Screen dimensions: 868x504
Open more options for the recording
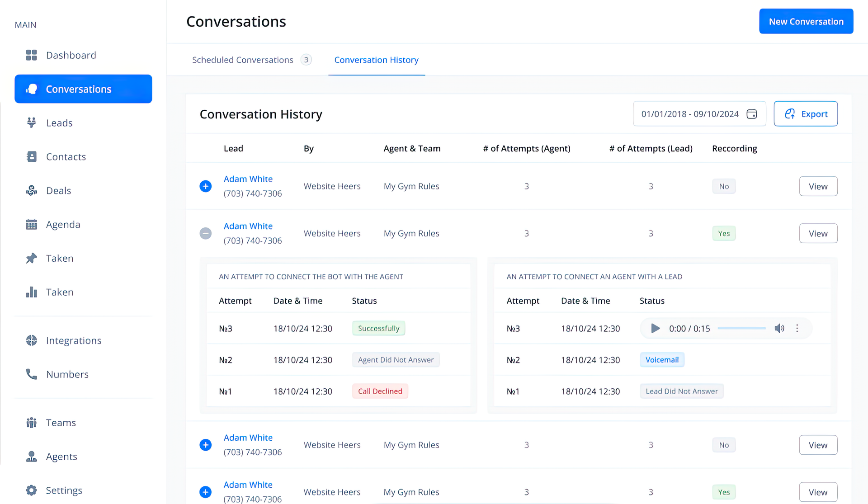pyautogui.click(x=797, y=329)
